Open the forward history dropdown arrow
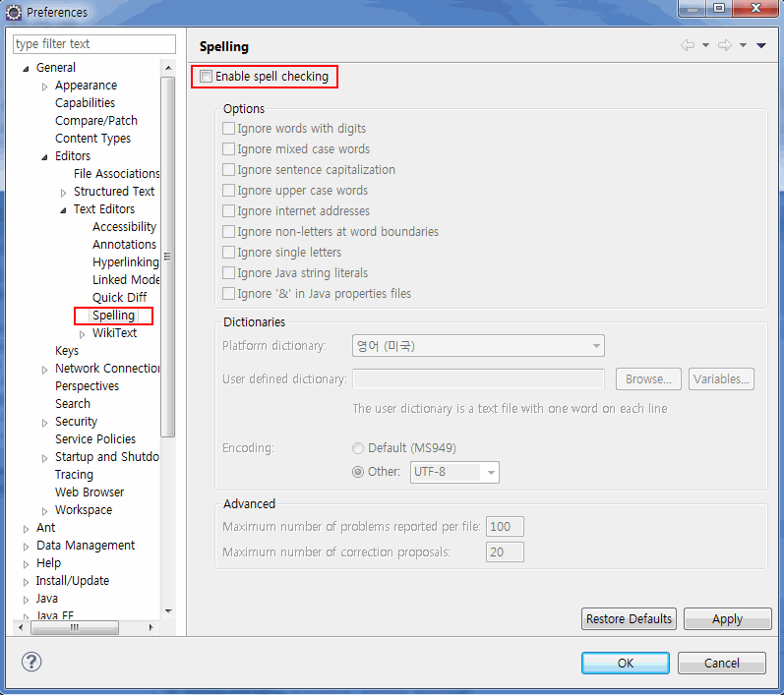The height and width of the screenshot is (695, 784). click(743, 45)
